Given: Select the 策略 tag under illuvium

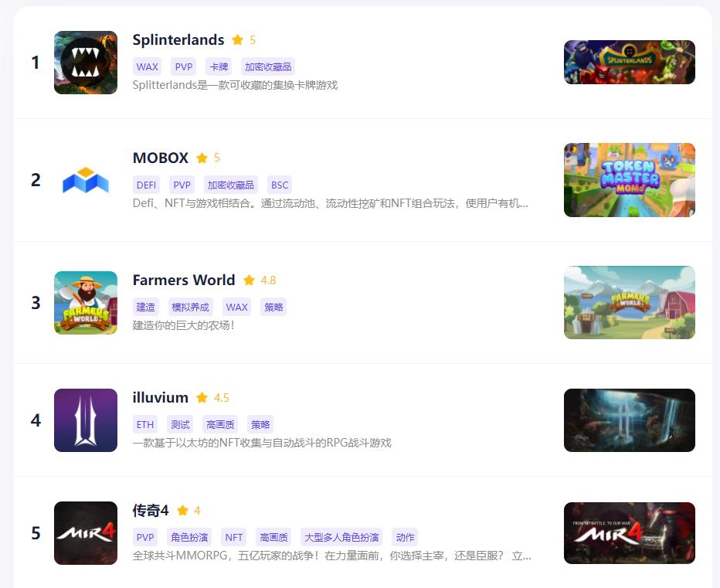Looking at the screenshot, I should (260, 425).
